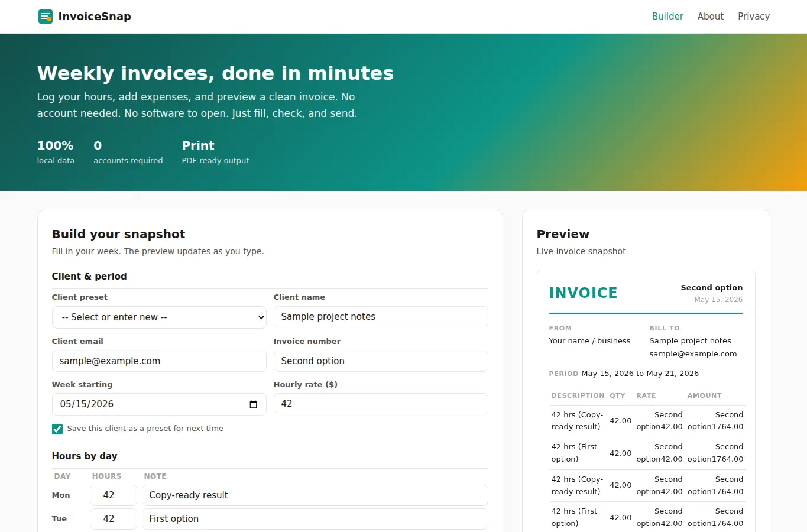Click the InvoiceSnap brand name

(x=95, y=17)
